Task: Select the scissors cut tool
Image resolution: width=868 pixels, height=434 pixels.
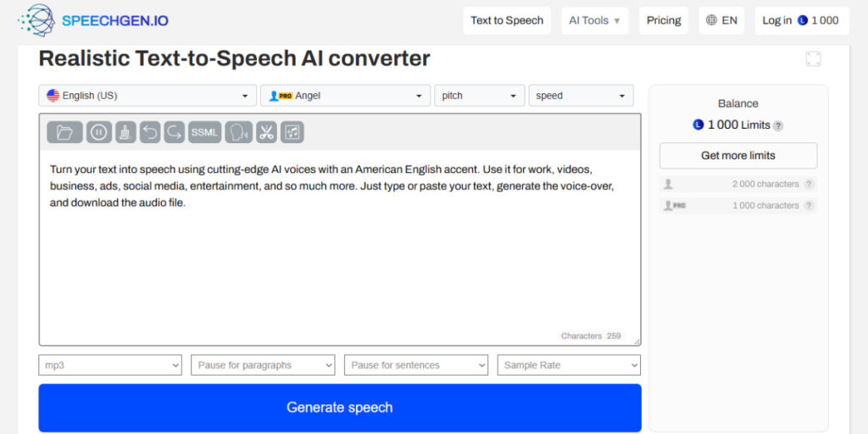Action: pyautogui.click(x=266, y=132)
